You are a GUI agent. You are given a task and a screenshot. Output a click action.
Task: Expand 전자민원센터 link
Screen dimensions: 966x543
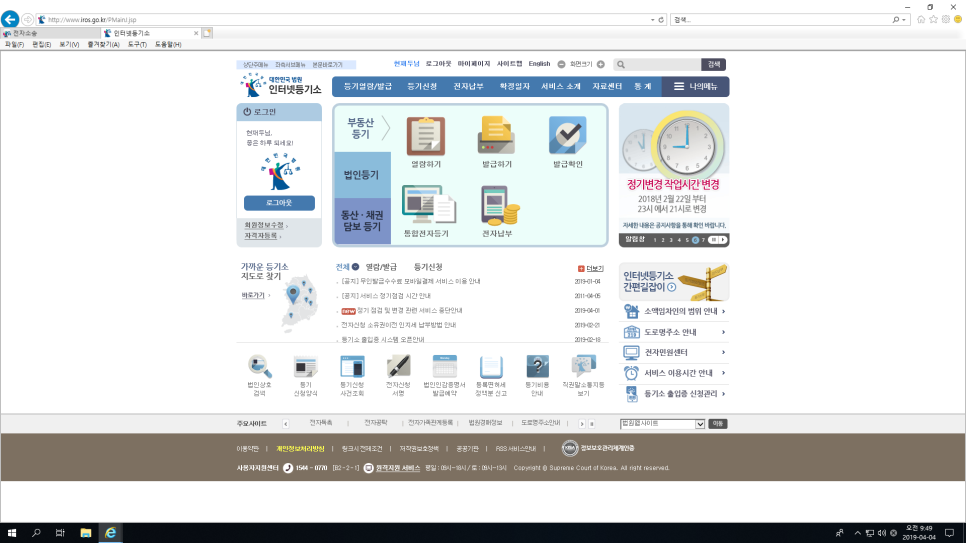(723, 353)
